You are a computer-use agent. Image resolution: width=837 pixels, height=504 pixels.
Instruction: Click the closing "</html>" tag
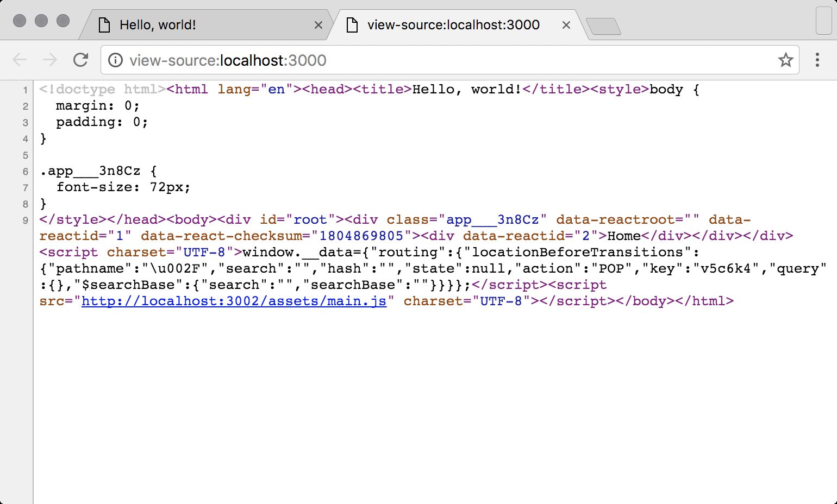pos(704,301)
